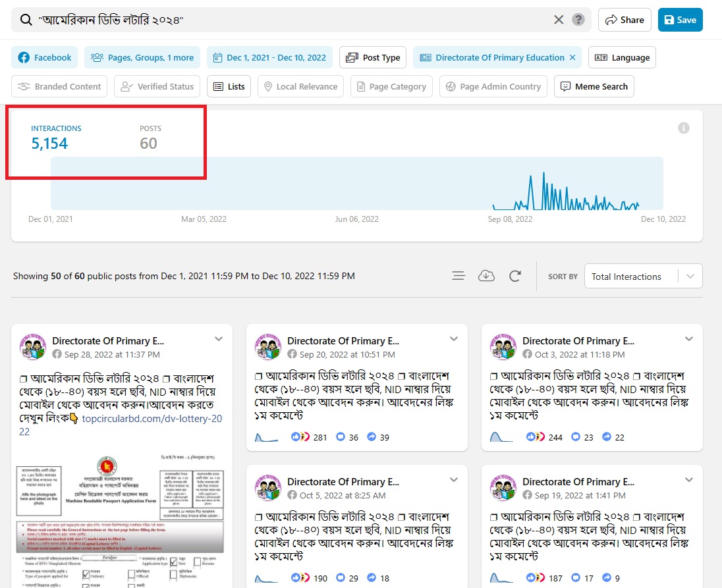Click shares icon with 39 count
Screen dimensions: 722x588
[371, 437]
